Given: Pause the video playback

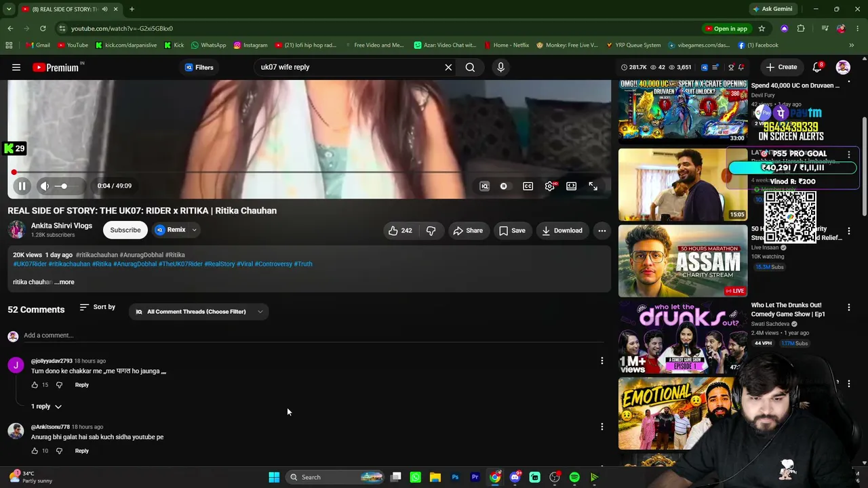Looking at the screenshot, I should (x=22, y=186).
